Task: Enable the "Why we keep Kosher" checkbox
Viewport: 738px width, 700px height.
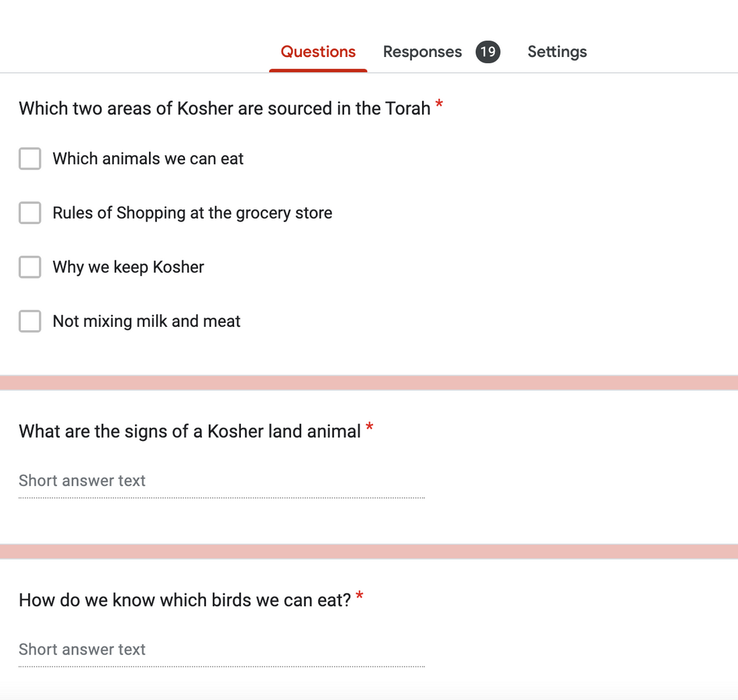Action: pyautogui.click(x=30, y=267)
